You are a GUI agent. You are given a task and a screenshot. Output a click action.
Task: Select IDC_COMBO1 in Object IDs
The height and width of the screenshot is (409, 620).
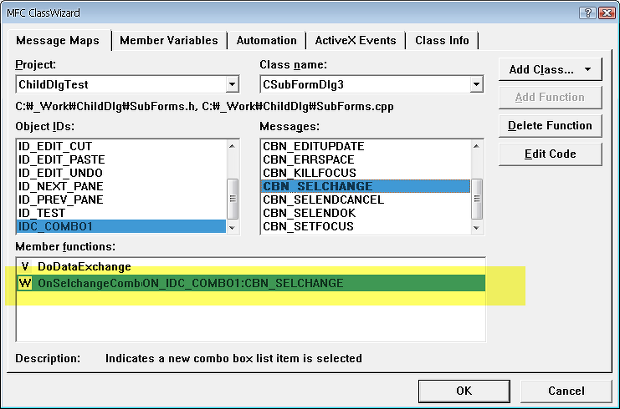(x=122, y=226)
